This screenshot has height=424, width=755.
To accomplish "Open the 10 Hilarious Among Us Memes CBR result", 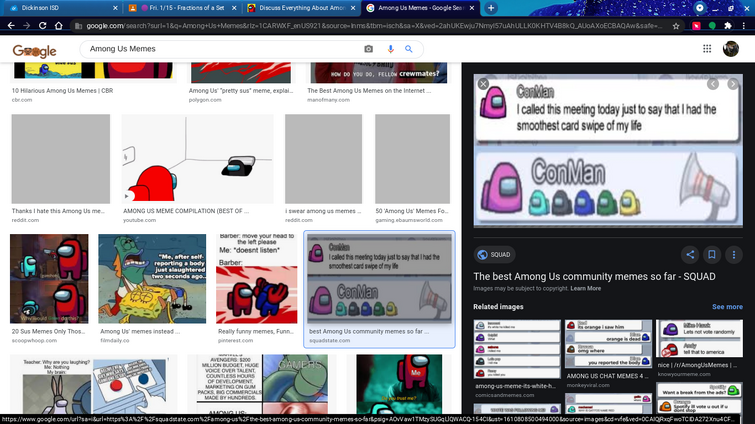I will point(93,82).
